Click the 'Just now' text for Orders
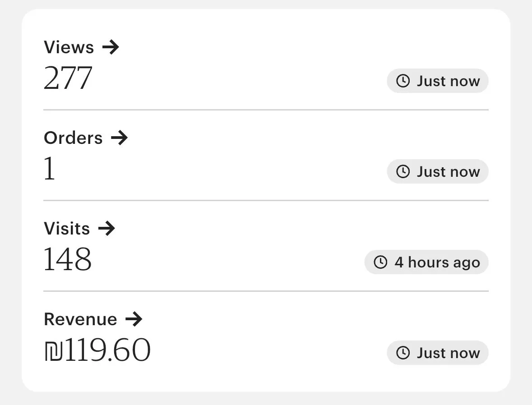 click(448, 172)
